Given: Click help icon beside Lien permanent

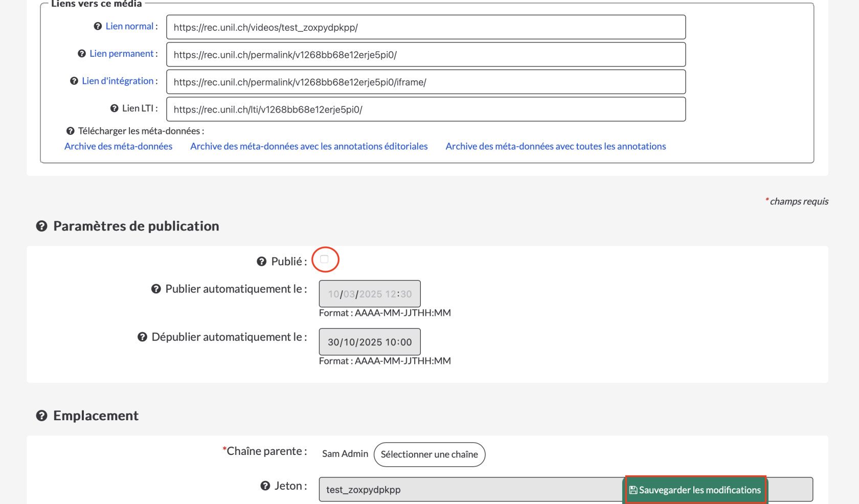Looking at the screenshot, I should tap(82, 54).
